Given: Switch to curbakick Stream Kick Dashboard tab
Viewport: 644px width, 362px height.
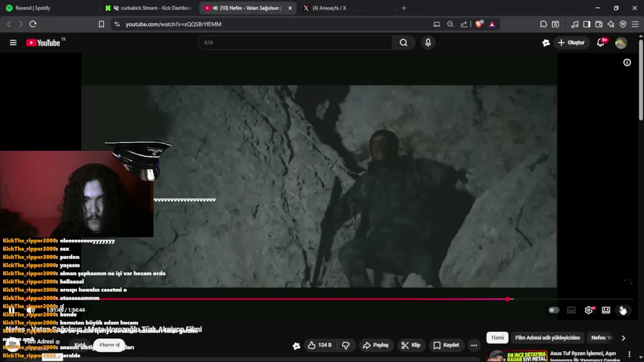Looking at the screenshot, I should pos(149,8).
